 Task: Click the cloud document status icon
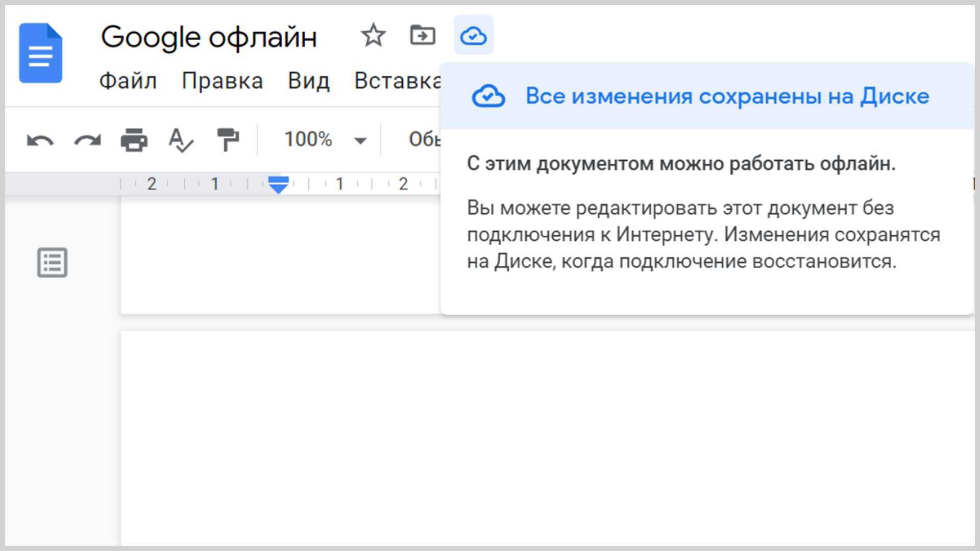[473, 36]
